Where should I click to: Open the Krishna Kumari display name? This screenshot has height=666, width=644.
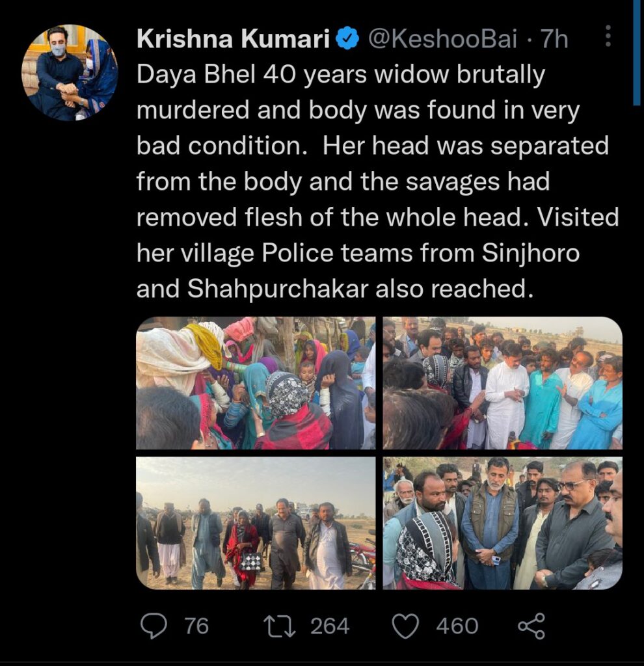pos(234,38)
